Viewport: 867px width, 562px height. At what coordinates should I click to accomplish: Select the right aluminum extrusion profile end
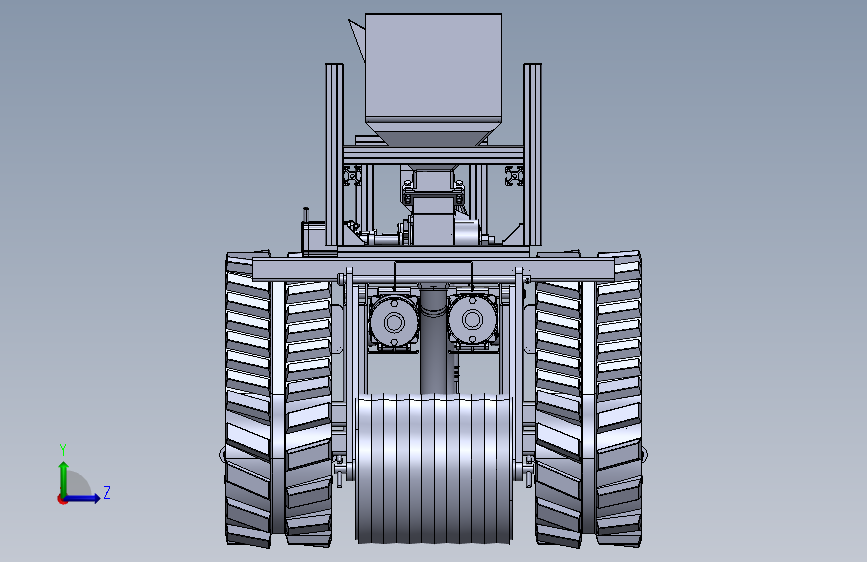tap(514, 175)
